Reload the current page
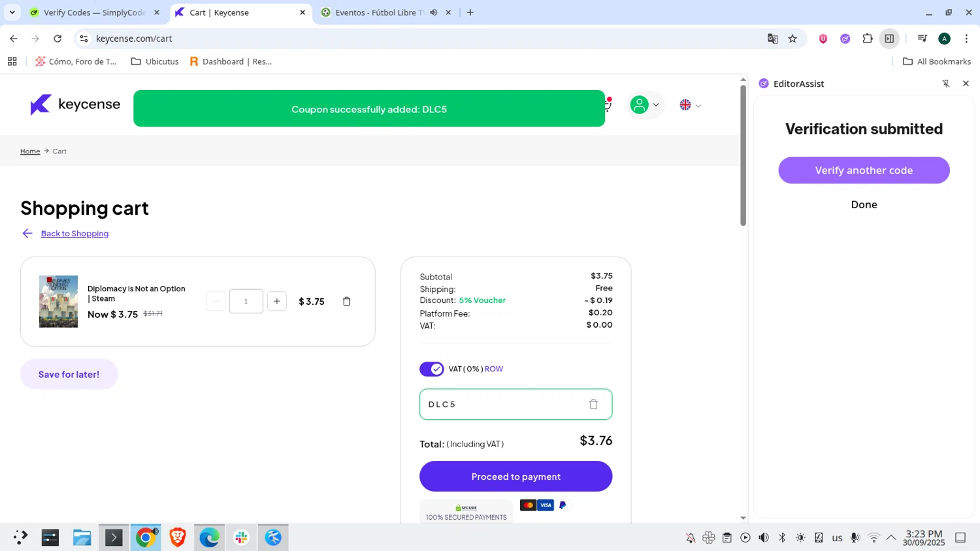 [57, 39]
